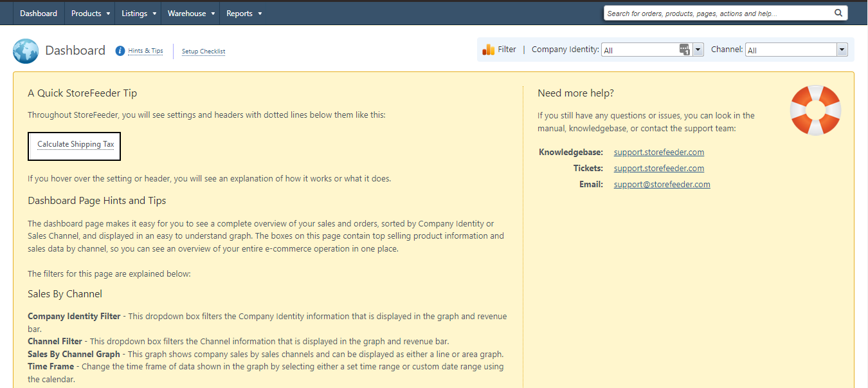Click the orange bar-chart Filter icon

[489, 50]
